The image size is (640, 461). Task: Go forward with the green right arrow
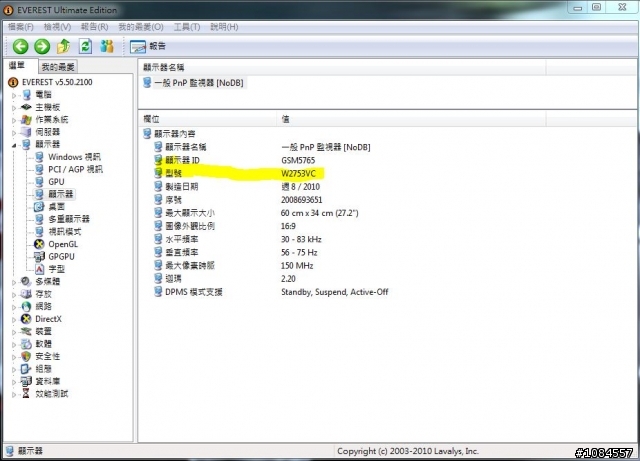[x=42, y=47]
